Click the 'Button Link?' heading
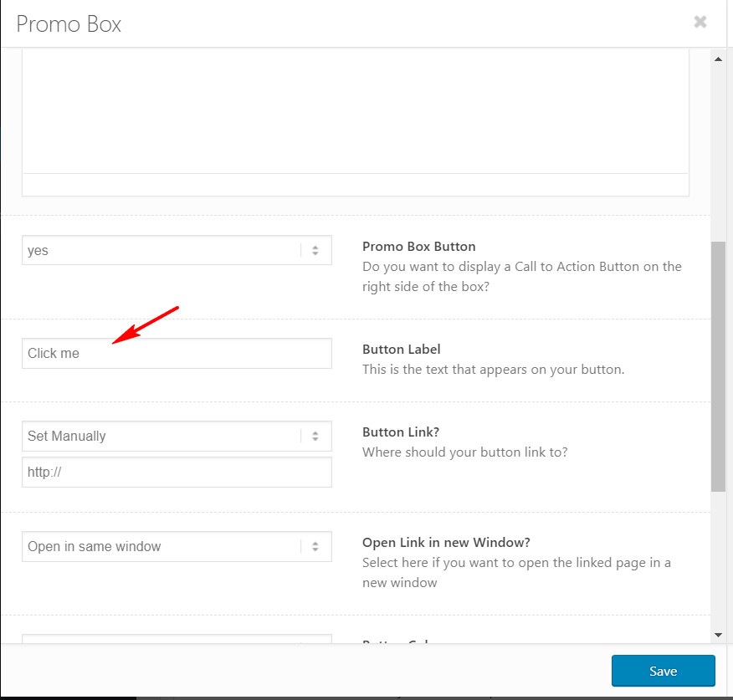733x700 pixels. (401, 432)
